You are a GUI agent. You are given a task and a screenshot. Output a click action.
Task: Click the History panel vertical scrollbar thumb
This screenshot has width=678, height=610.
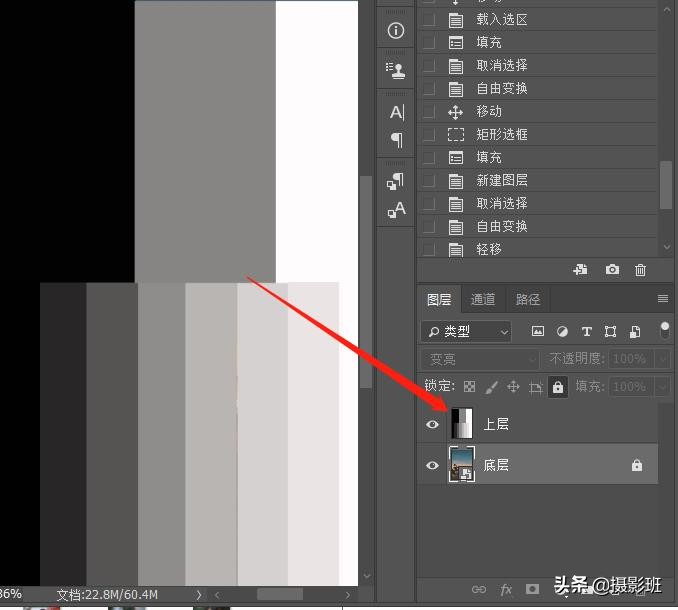tap(666, 185)
